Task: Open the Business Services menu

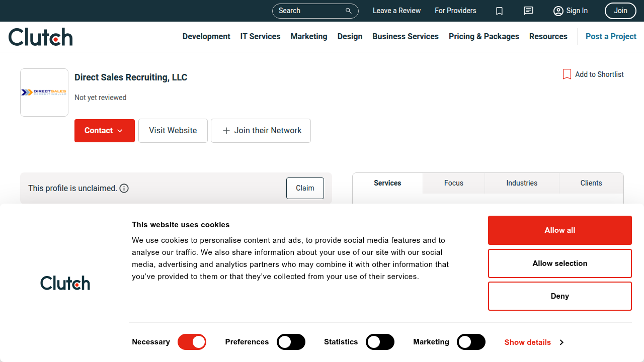Action: (x=406, y=37)
